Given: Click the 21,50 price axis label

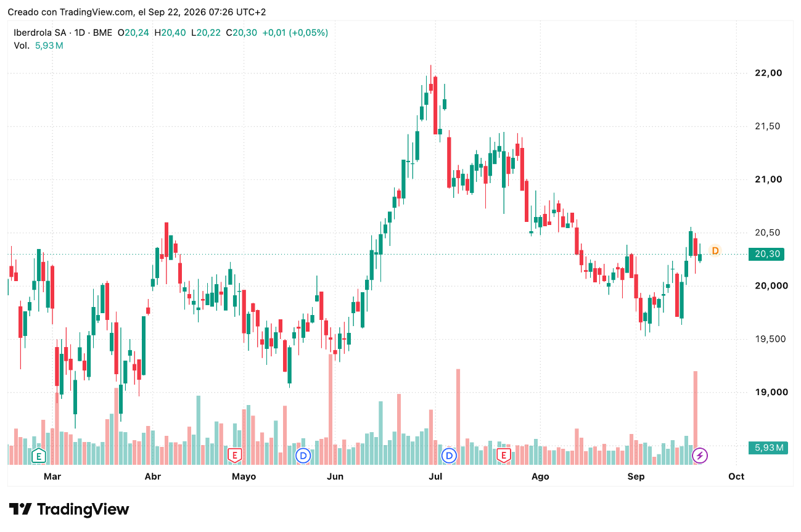Looking at the screenshot, I should [x=768, y=126].
